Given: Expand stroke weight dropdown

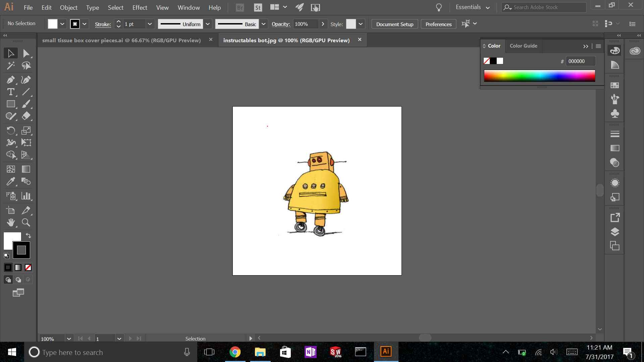Looking at the screenshot, I should click(x=150, y=24).
